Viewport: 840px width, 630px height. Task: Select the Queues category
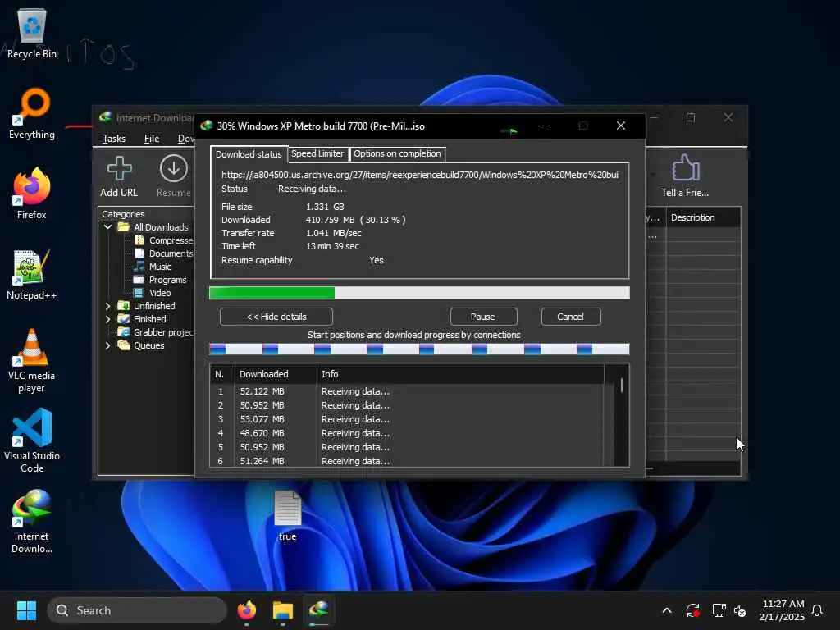pyautogui.click(x=141, y=345)
